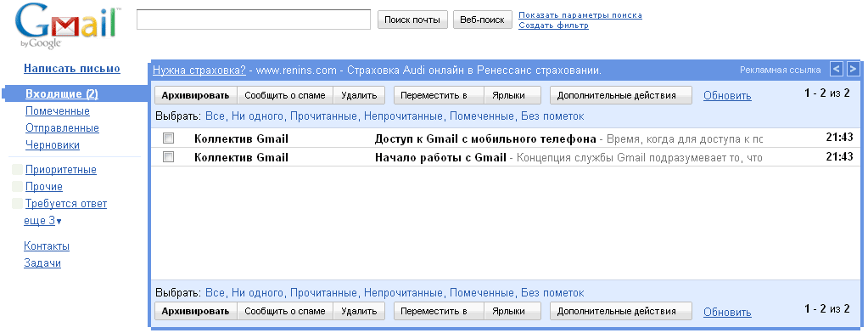
Task: Select 'Непрочитанные' in bottom selection row
Action: (404, 292)
